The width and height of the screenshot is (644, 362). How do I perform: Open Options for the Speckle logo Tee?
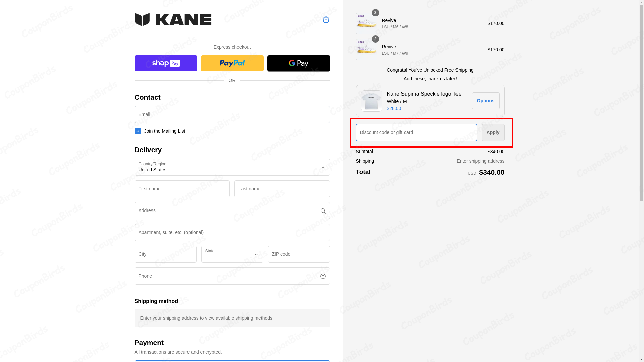coord(485,101)
